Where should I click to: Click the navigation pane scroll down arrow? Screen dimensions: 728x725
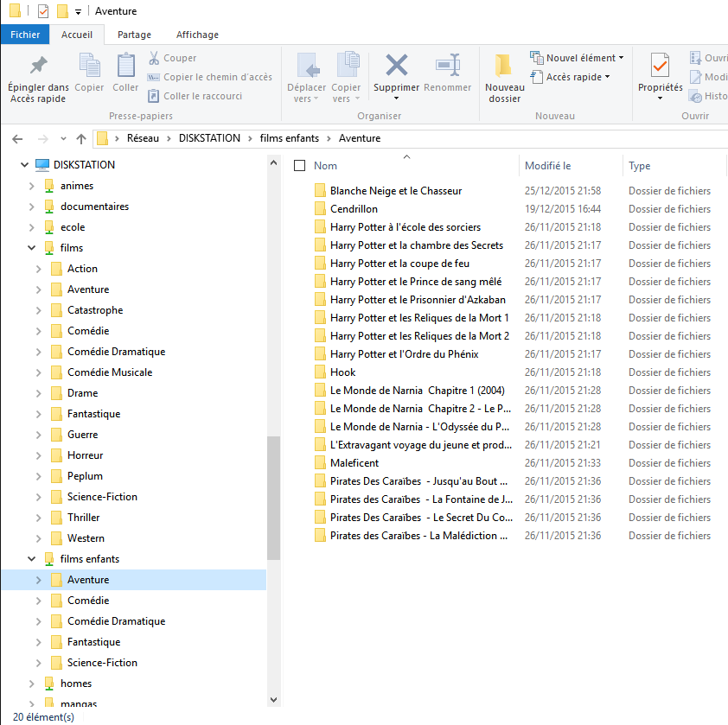pos(273,700)
